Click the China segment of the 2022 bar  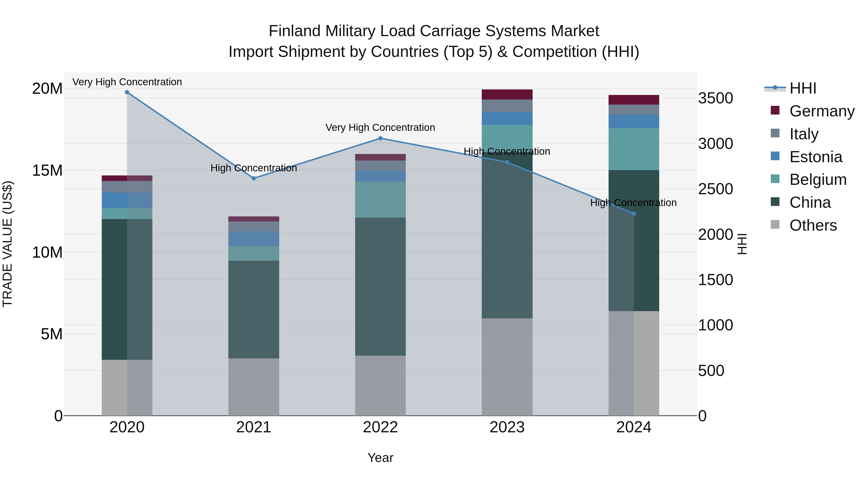pyautogui.click(x=380, y=287)
